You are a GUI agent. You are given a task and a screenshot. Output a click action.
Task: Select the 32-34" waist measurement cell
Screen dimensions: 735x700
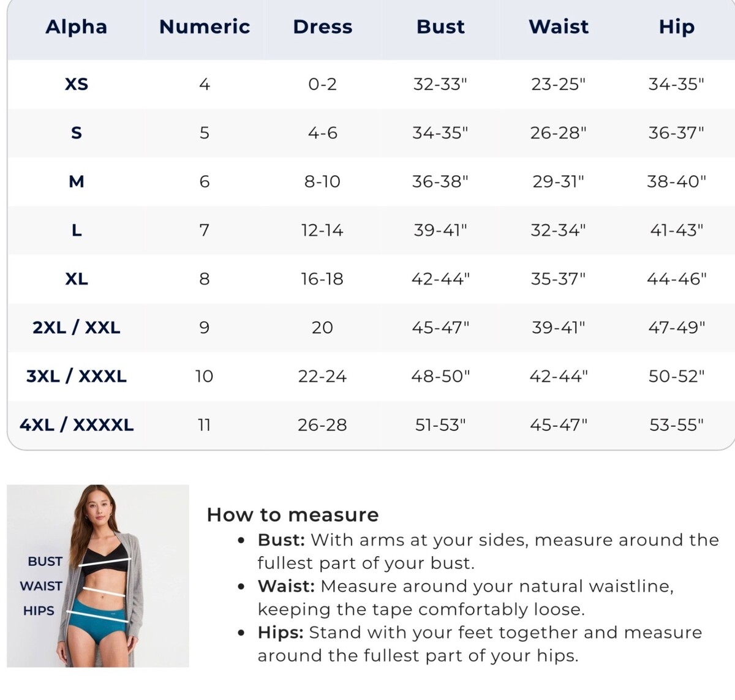coord(559,230)
